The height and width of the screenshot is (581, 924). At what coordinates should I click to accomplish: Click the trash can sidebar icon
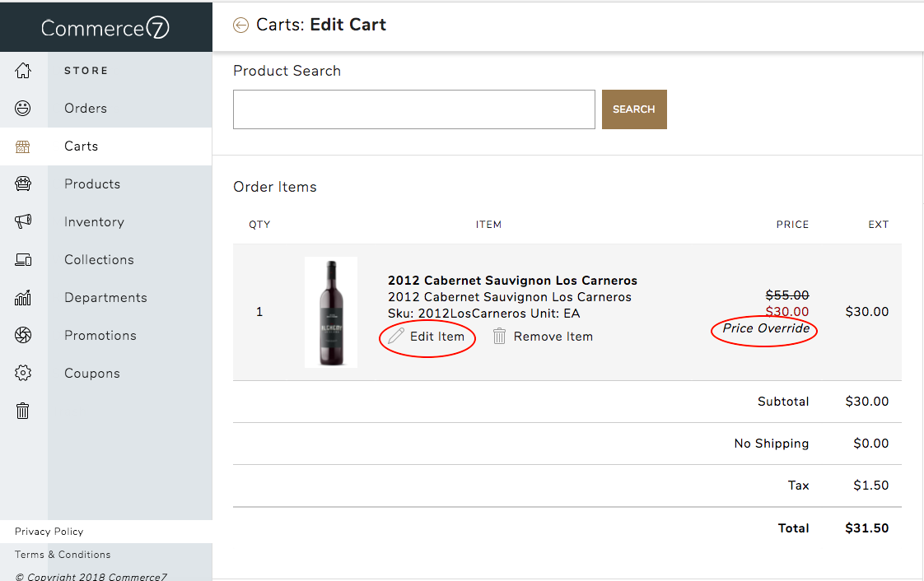23,411
